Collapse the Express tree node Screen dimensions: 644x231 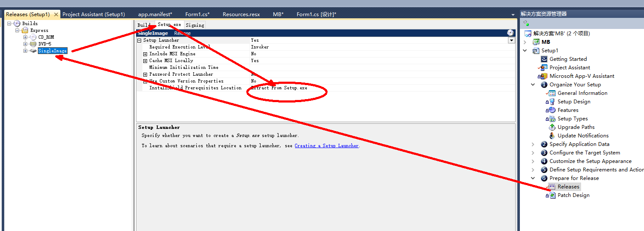coord(17,30)
